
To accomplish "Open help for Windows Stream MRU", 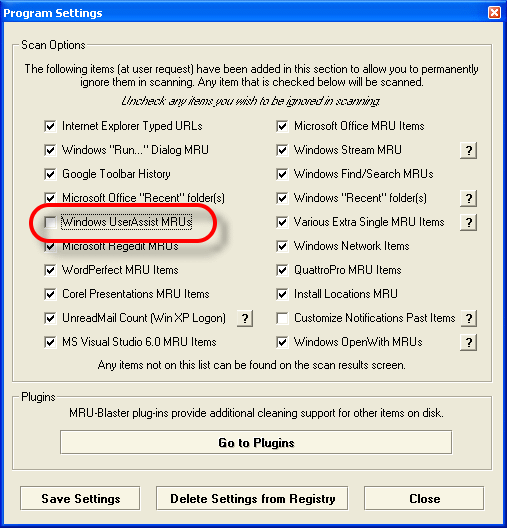I will pyautogui.click(x=468, y=150).
